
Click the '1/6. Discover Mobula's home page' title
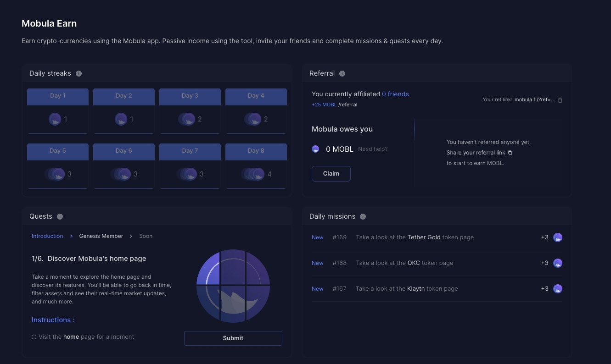pyautogui.click(x=89, y=259)
